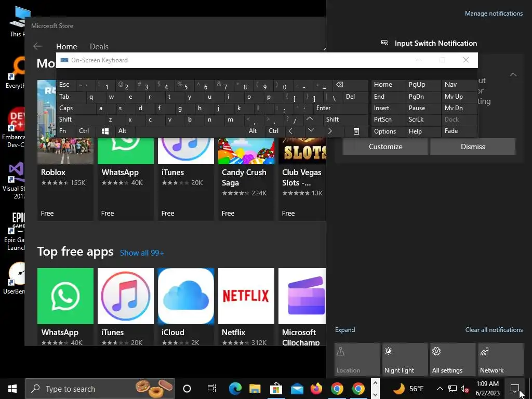
Task: Open WhatsApp icon under Top free apps
Action: 65,296
